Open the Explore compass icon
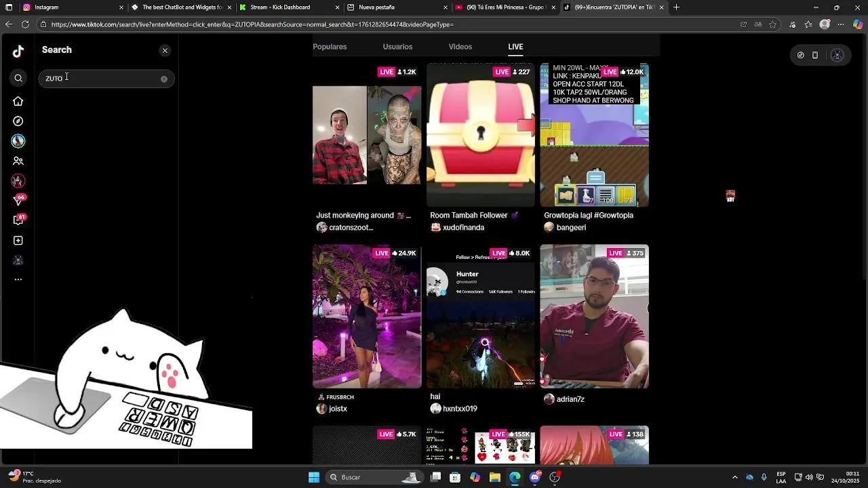Screen dimensions: 868x488 (18, 121)
